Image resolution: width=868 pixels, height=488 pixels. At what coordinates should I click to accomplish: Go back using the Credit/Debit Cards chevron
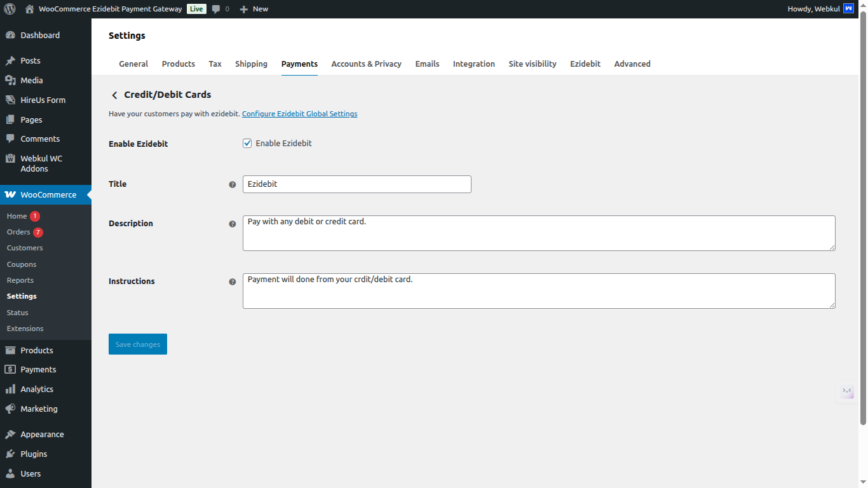[115, 95]
